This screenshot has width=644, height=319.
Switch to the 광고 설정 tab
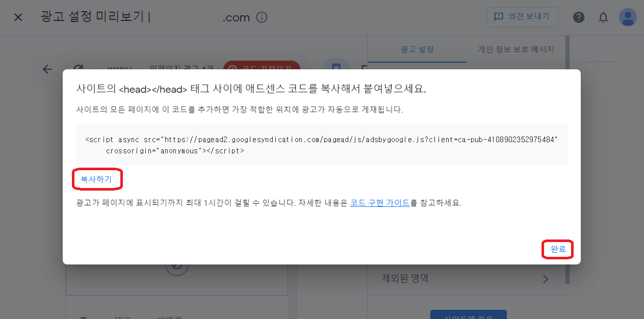coord(417,49)
